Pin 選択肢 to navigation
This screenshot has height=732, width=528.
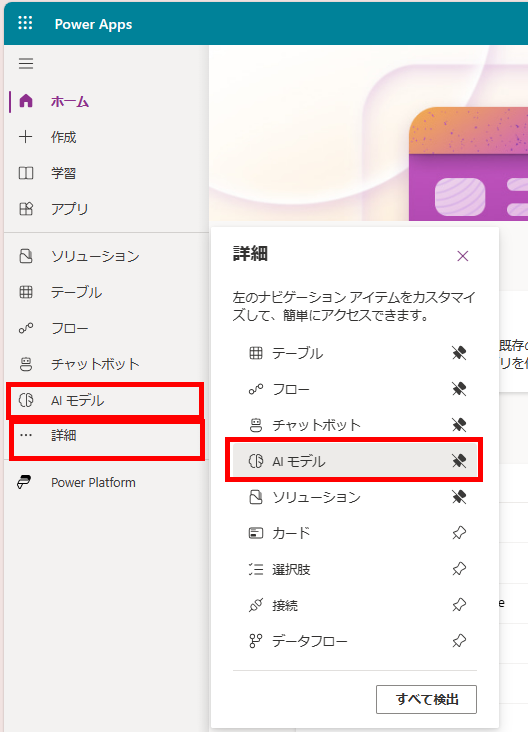click(459, 569)
